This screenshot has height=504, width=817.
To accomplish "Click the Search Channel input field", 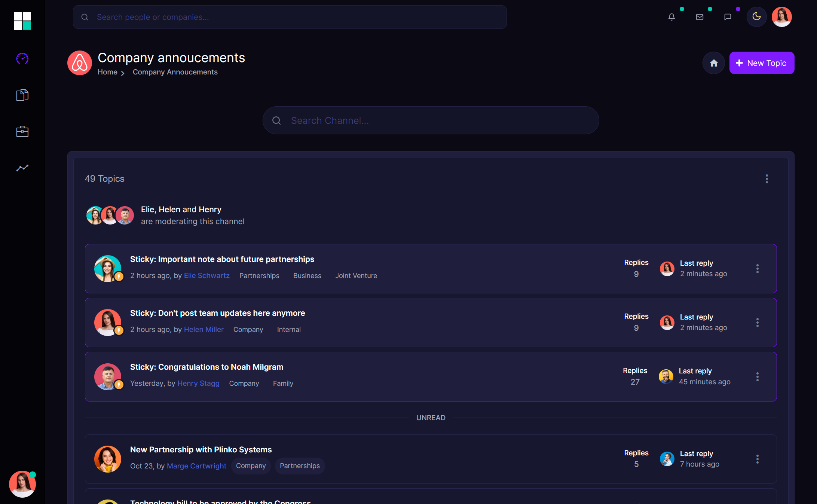I will tap(430, 120).
